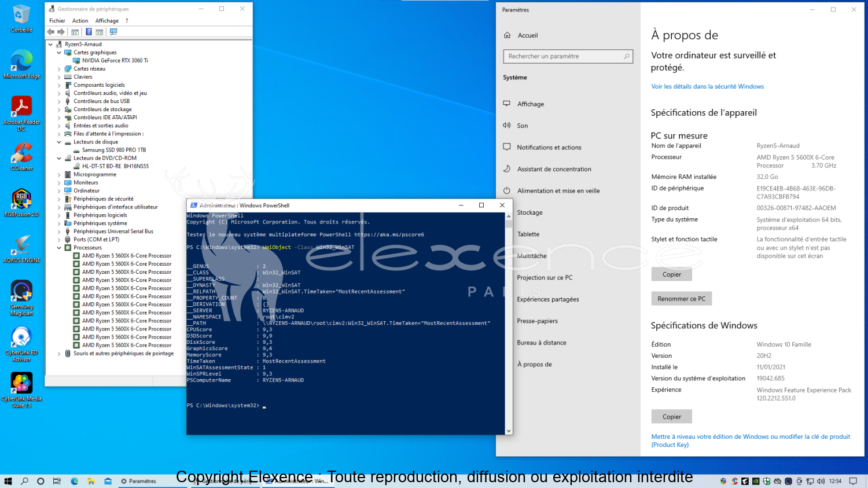868x488 pixels.
Task: Collapse the Lecteurs de disque node
Action: coord(59,142)
